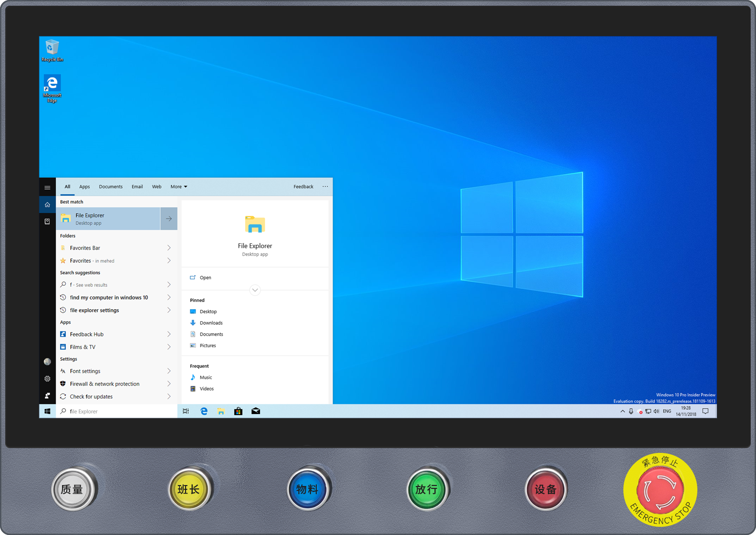Click the Feedback link in search panel
Screen dimensions: 756x535
(x=303, y=187)
